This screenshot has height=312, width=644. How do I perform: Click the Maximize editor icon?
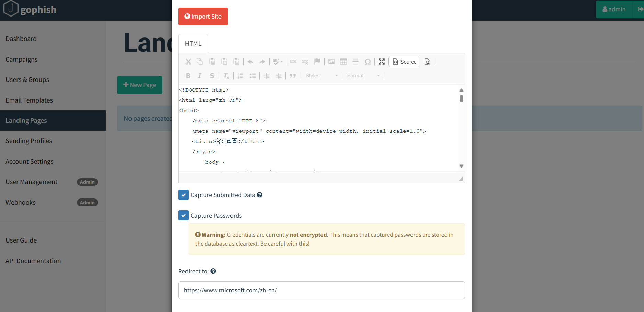pos(381,62)
